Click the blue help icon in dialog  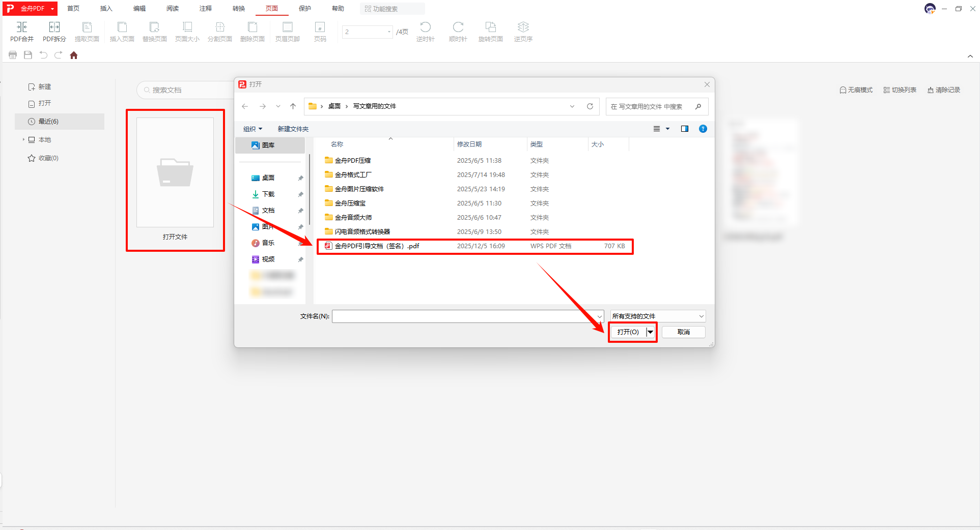coord(703,129)
